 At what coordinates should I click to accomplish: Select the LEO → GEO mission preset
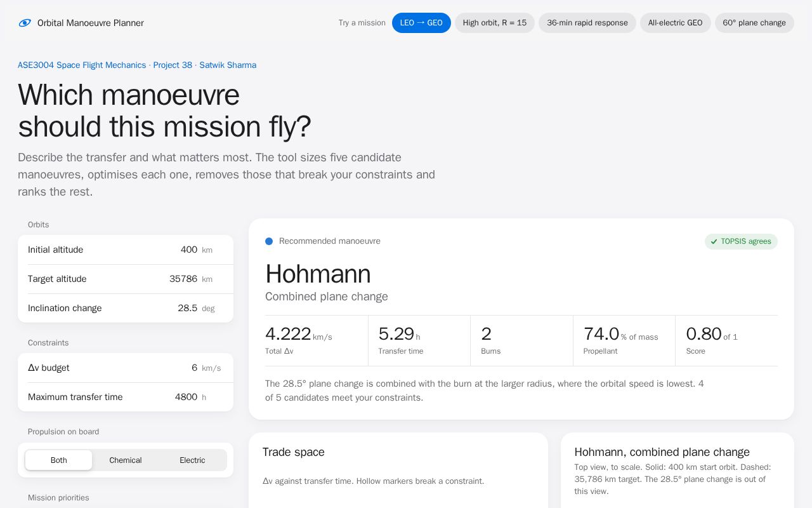tap(421, 23)
